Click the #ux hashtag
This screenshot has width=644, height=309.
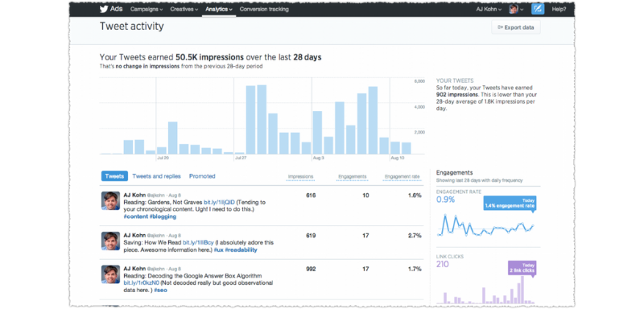(x=218, y=249)
